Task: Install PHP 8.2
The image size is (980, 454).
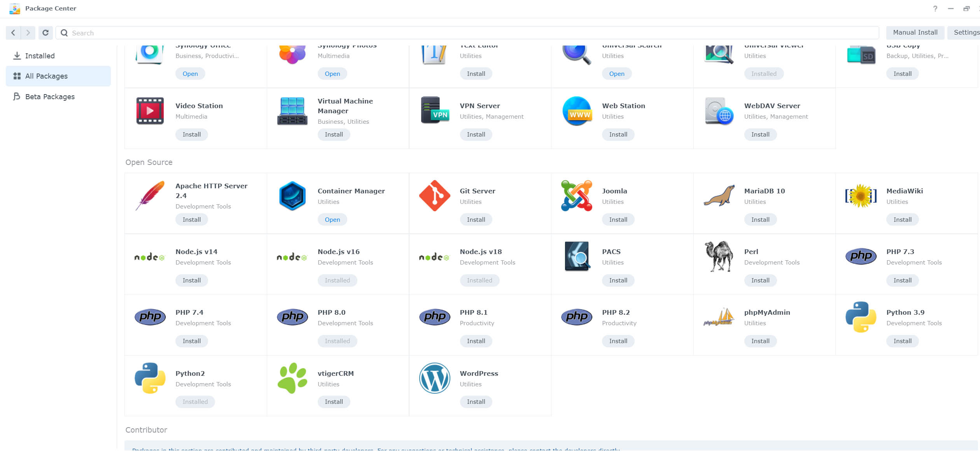Action: 618,341
